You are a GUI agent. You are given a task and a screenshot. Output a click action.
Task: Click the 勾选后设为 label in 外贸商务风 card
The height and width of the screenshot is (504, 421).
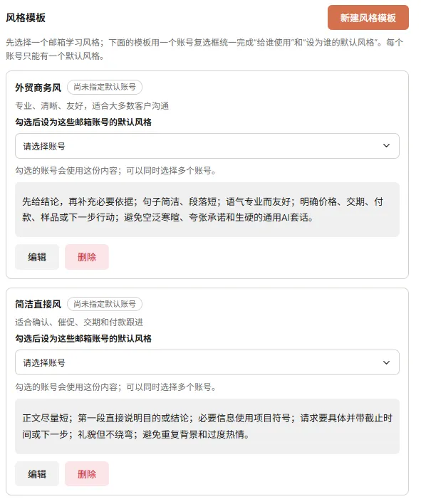83,122
